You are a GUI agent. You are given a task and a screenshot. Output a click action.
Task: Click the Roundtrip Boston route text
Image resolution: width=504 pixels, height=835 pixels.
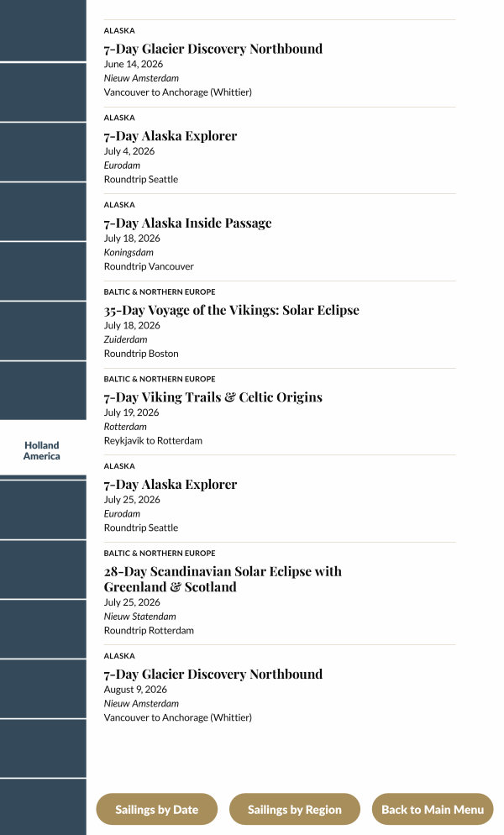tap(141, 354)
